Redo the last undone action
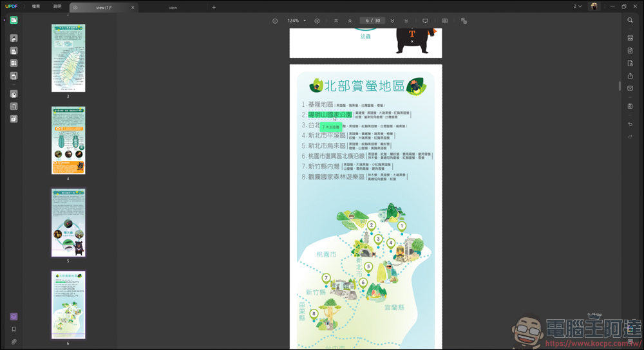The width and height of the screenshot is (644, 350). (630, 136)
